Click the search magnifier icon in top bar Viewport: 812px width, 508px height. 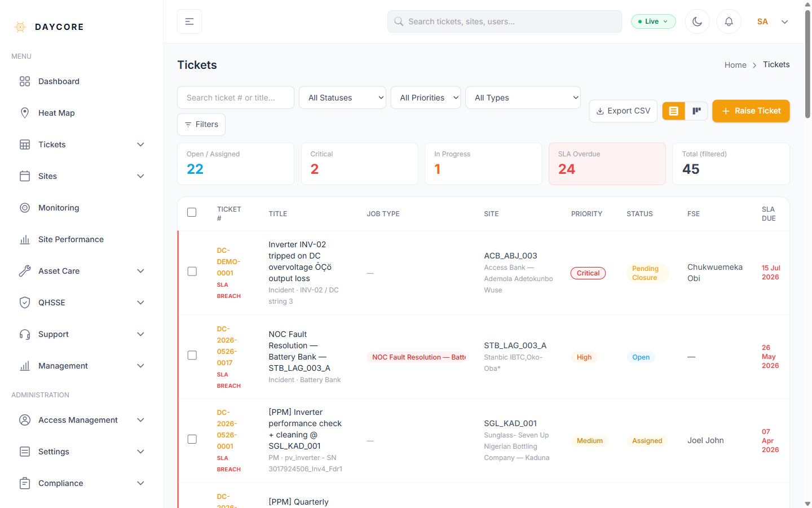(x=399, y=21)
